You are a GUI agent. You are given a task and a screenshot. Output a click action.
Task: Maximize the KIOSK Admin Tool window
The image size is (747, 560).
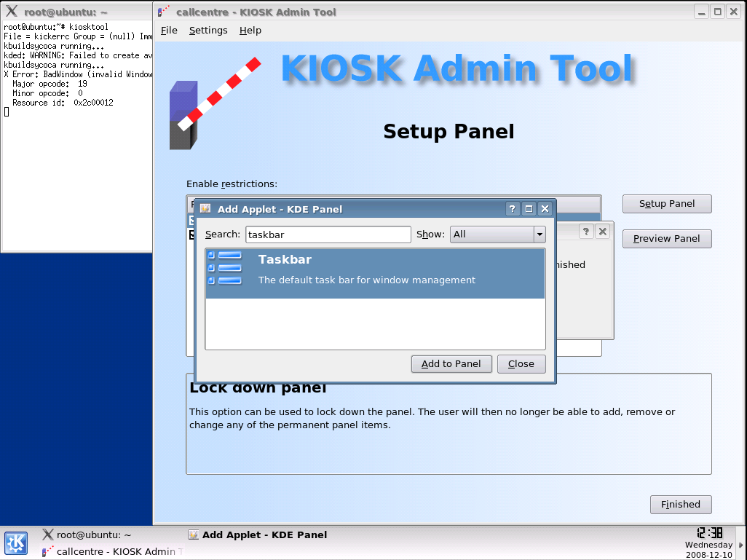click(717, 12)
